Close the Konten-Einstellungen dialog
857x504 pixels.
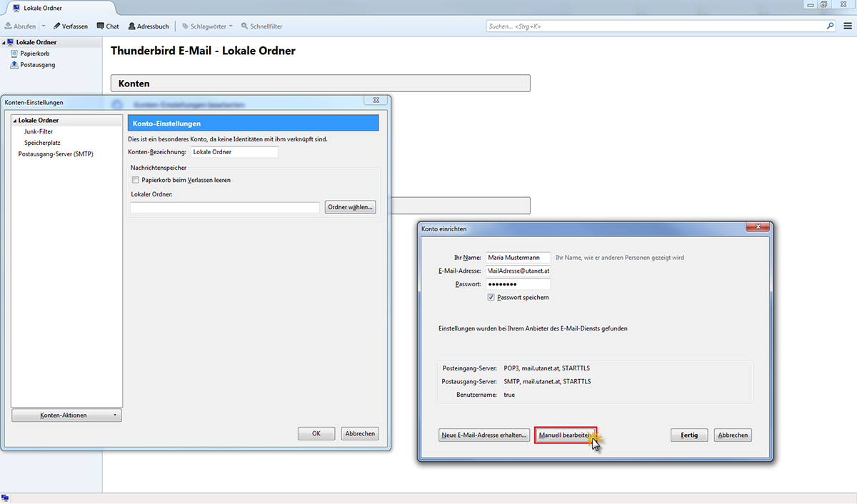pyautogui.click(x=376, y=101)
